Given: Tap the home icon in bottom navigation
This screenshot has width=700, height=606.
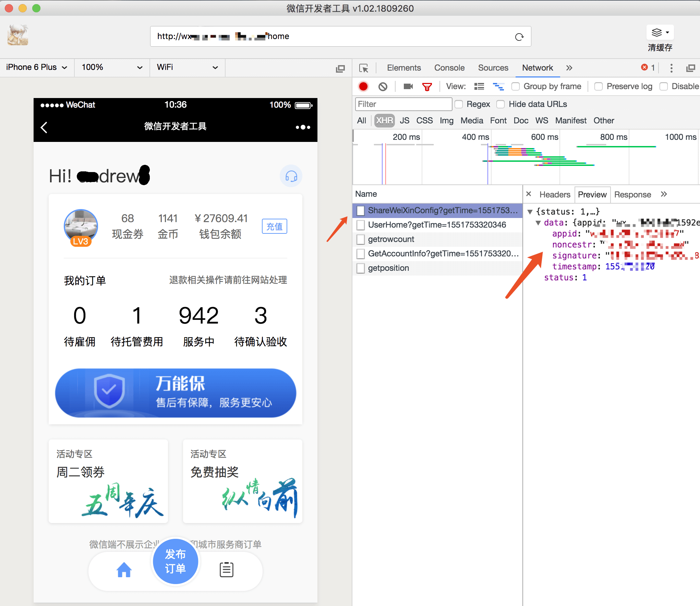Looking at the screenshot, I should coord(124,570).
